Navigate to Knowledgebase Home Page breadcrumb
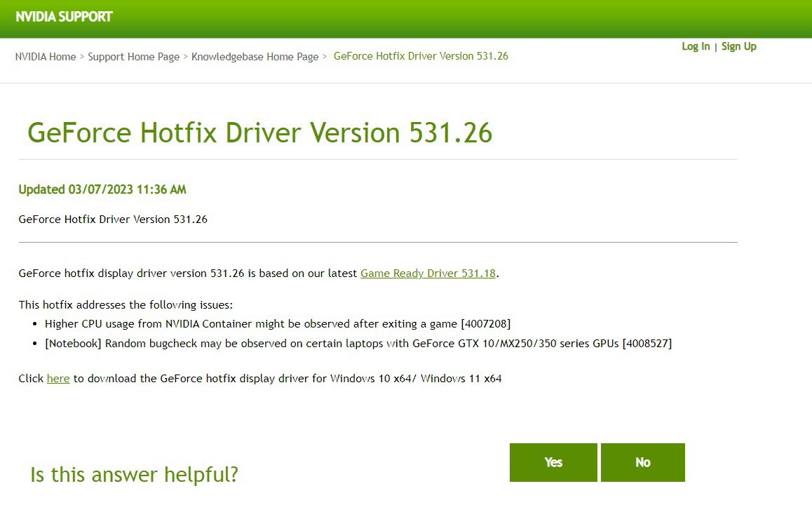812x526 pixels. click(x=255, y=57)
